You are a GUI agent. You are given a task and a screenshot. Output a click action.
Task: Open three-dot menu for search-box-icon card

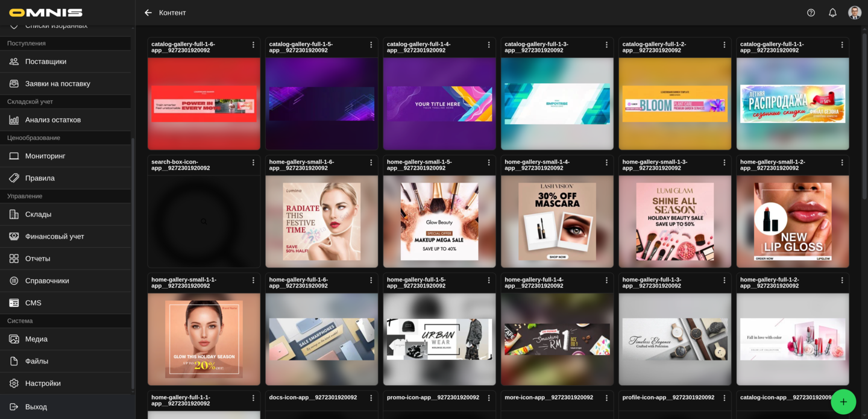[x=253, y=162]
